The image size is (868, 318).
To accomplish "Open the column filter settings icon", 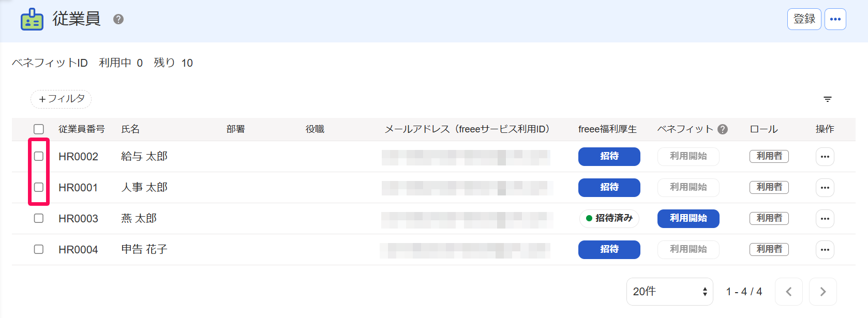I will pos(828,99).
